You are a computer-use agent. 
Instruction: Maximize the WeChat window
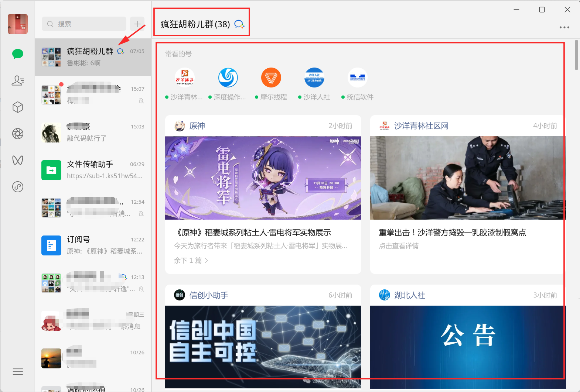[542, 10]
